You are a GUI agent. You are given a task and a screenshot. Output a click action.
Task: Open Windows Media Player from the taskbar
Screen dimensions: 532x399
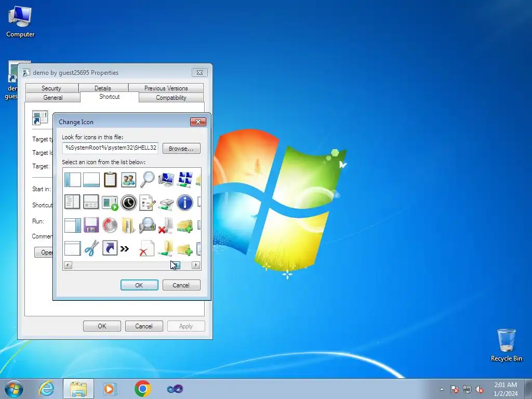pyautogui.click(x=110, y=389)
